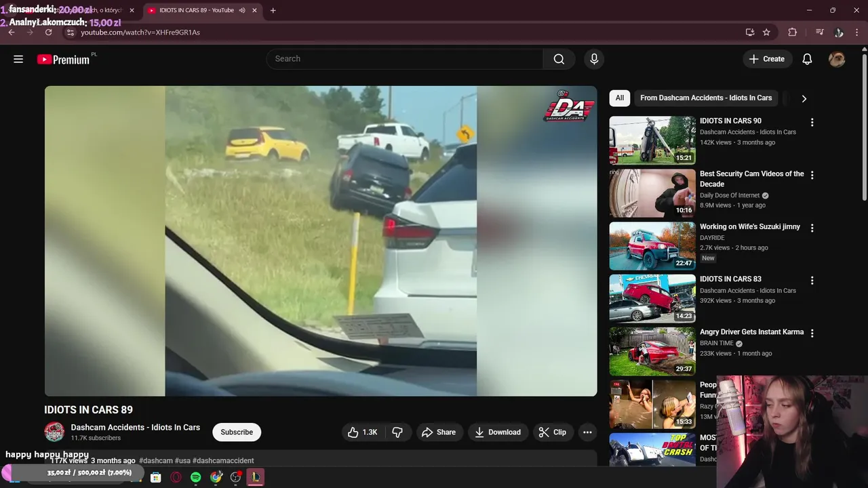Show more filter chips with right arrow

804,98
